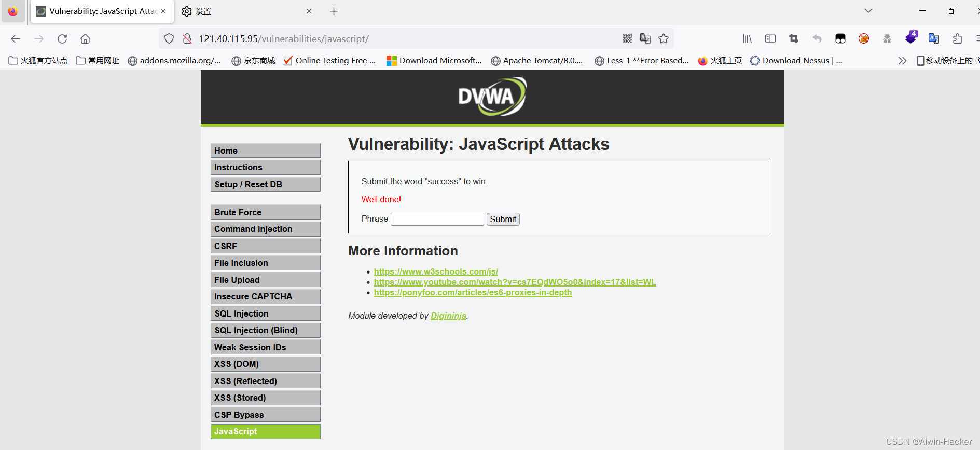This screenshot has height=450, width=980.
Task: Close the JavaScript Attacks tab
Action: [163, 11]
